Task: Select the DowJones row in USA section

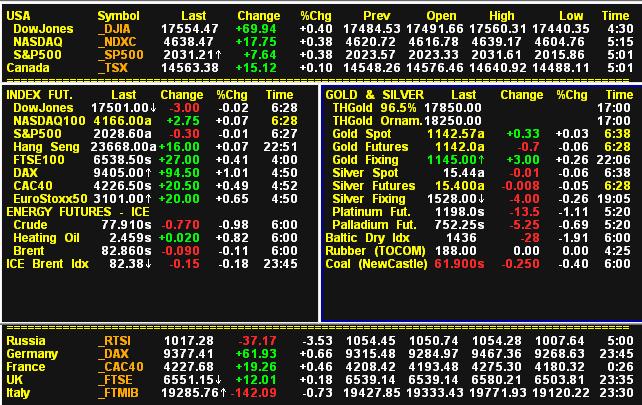Action: pyautogui.click(x=320, y=29)
